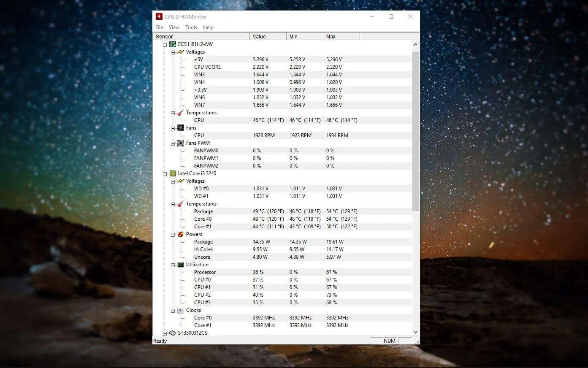Click the Fans PWM icon
The width and height of the screenshot is (588, 368).
pos(181,143)
